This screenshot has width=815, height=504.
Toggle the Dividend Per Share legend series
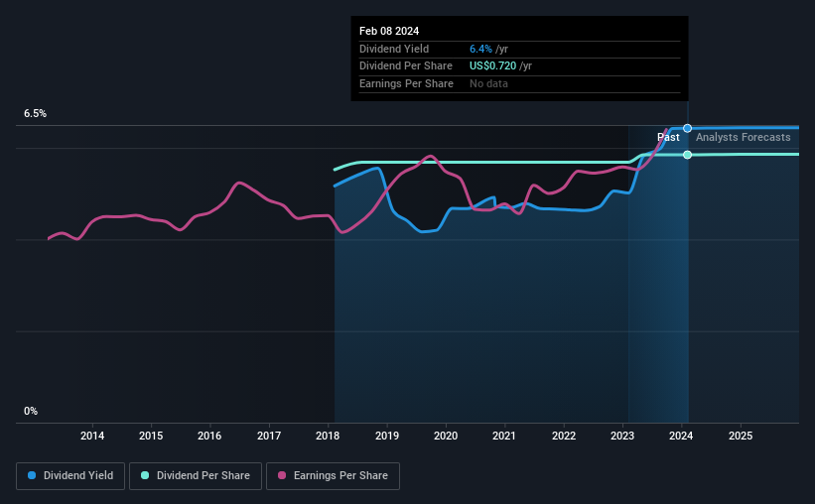click(196, 476)
